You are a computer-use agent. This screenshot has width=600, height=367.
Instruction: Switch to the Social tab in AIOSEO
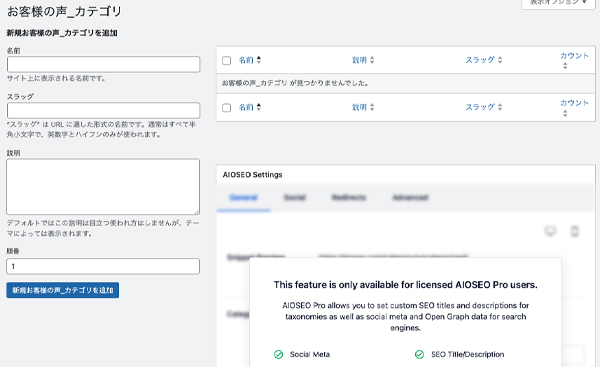[x=295, y=197]
